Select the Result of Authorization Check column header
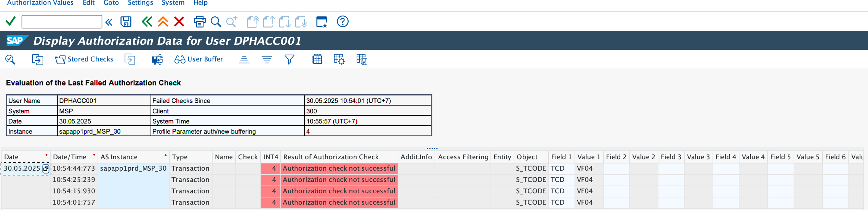The image size is (868, 210). (x=331, y=157)
